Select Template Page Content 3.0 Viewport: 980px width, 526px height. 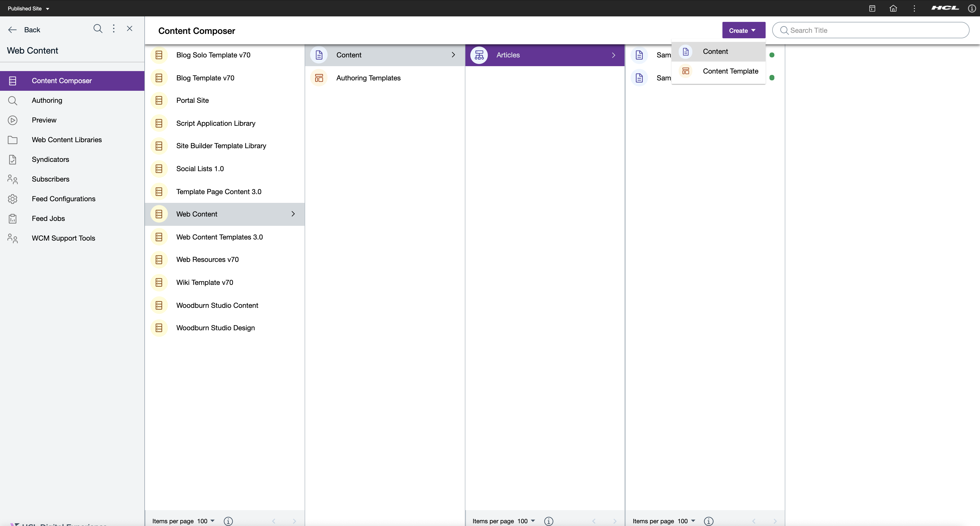[x=224, y=192]
